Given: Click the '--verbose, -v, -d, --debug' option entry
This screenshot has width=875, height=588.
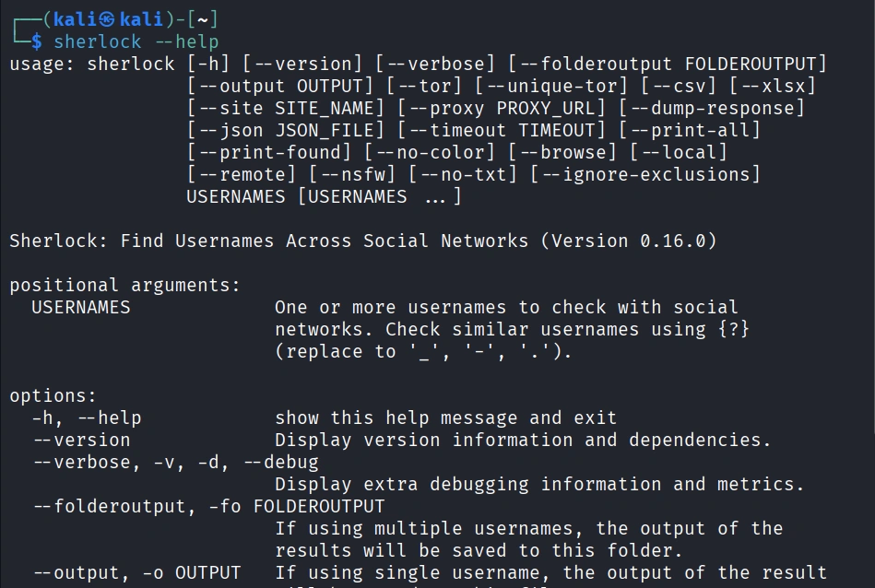Looking at the screenshot, I should (x=175, y=463).
